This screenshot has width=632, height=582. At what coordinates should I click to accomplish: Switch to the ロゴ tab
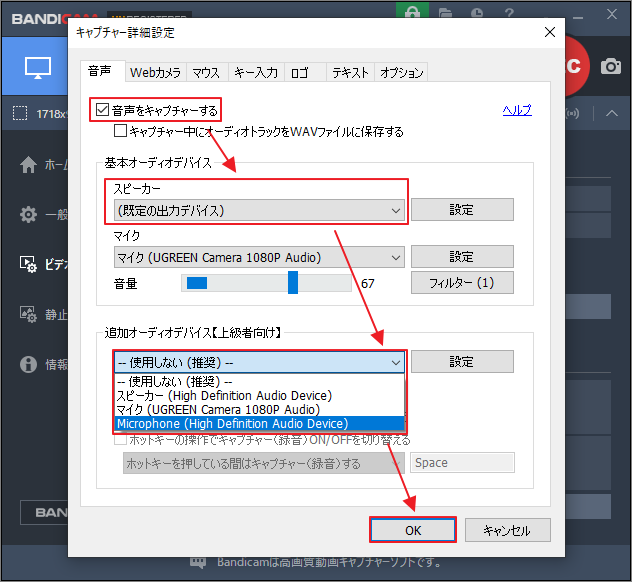point(305,73)
